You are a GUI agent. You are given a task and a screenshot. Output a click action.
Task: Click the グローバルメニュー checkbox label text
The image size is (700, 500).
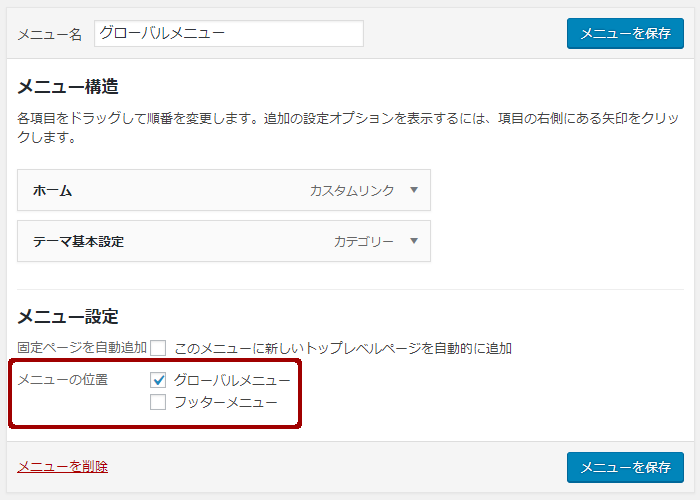pos(232,380)
